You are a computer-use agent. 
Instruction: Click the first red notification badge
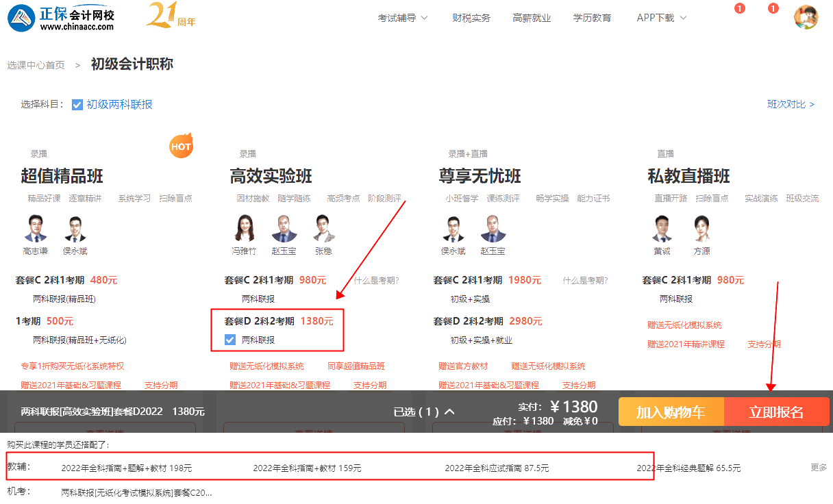tap(739, 9)
